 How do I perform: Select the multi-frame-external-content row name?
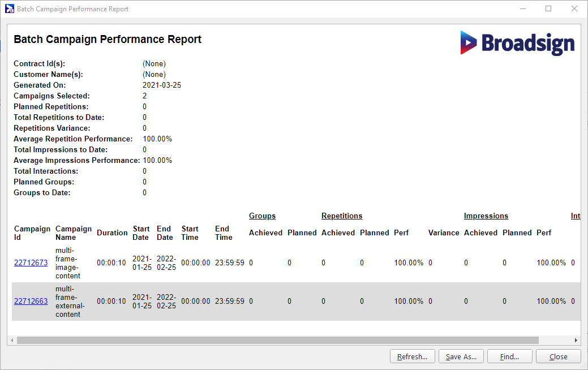pyautogui.click(x=70, y=301)
